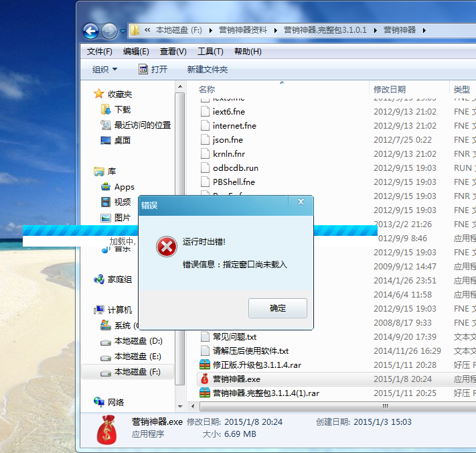The width and height of the screenshot is (476, 453).
Task: Sort by 类型 column header
Action: 461,89
